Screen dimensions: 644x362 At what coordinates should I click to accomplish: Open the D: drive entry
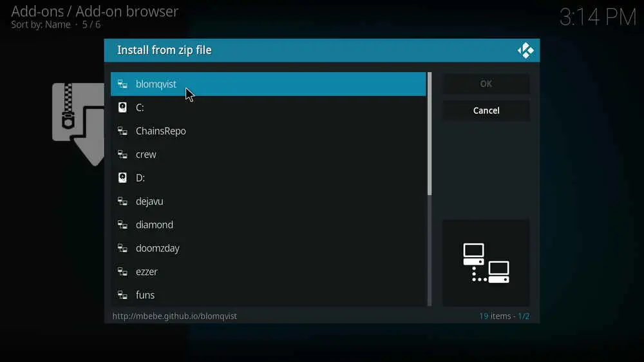(268, 178)
